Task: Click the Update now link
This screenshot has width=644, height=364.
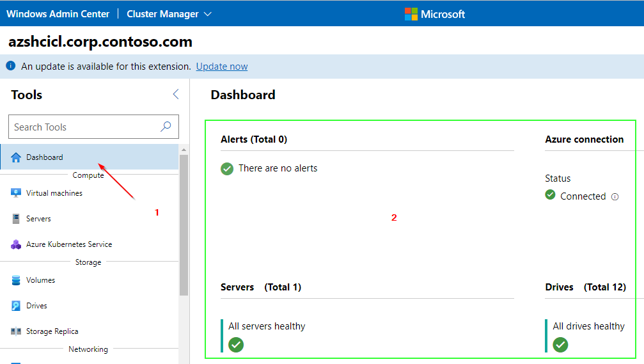Action: click(x=222, y=67)
